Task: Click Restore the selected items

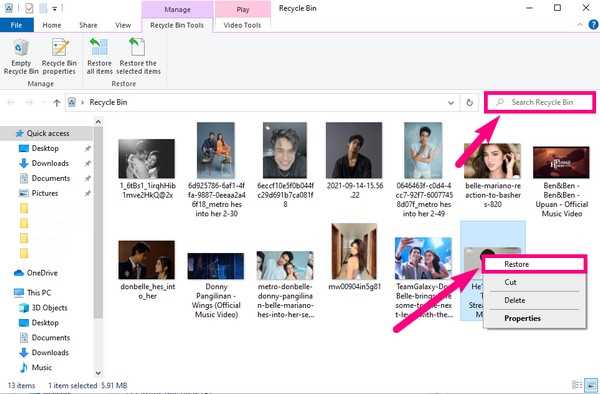Action: 138,57
